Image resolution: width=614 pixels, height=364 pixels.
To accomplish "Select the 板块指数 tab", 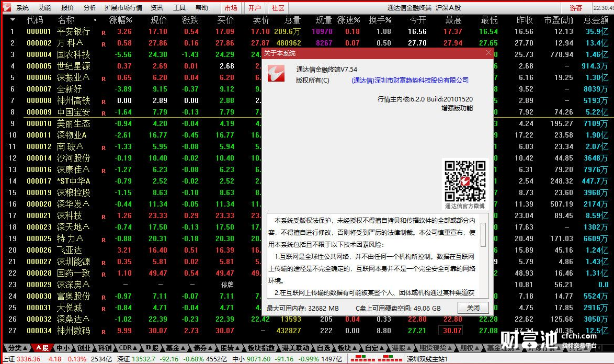I will (x=261, y=348).
